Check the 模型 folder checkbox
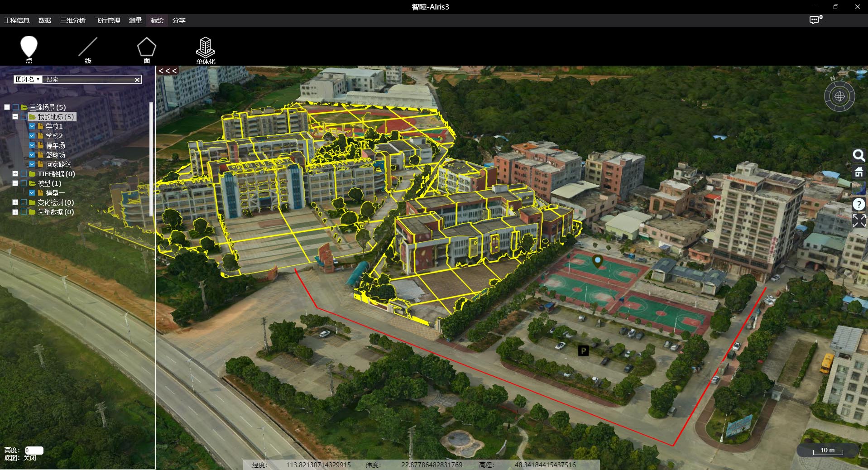 click(x=24, y=183)
